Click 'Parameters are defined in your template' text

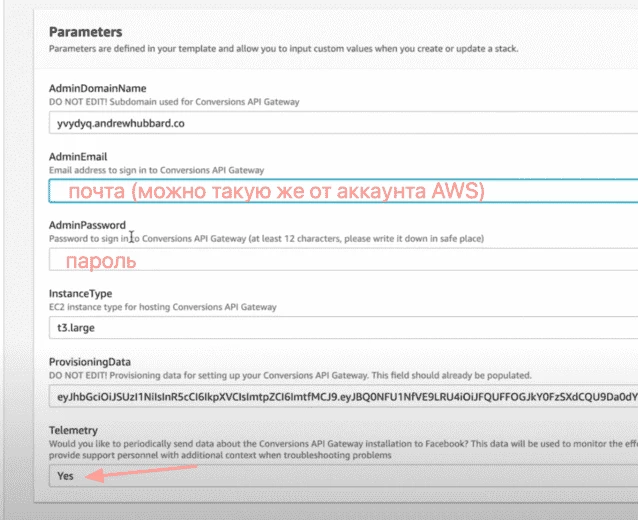coord(284,49)
